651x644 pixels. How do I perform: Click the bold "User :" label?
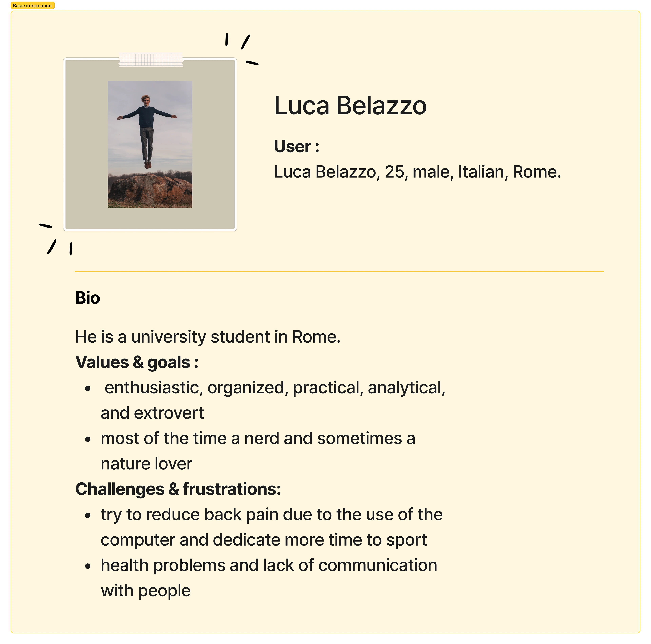pyautogui.click(x=297, y=147)
